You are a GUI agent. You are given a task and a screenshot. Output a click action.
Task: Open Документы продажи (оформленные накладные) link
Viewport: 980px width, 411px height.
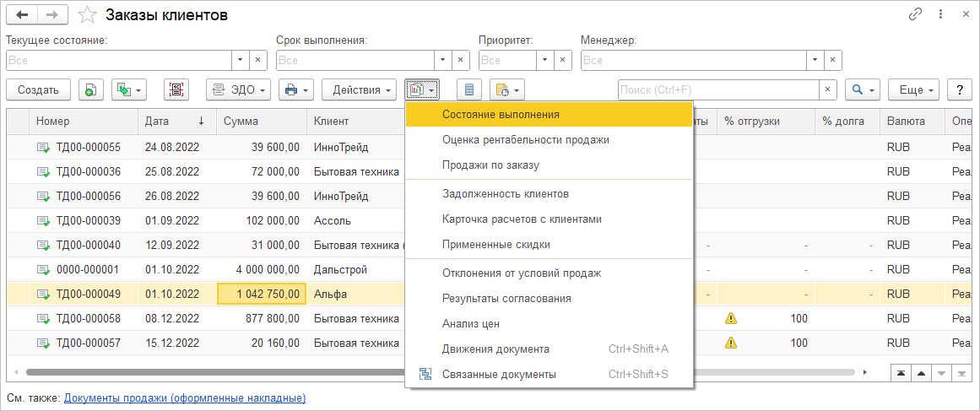[185, 397]
